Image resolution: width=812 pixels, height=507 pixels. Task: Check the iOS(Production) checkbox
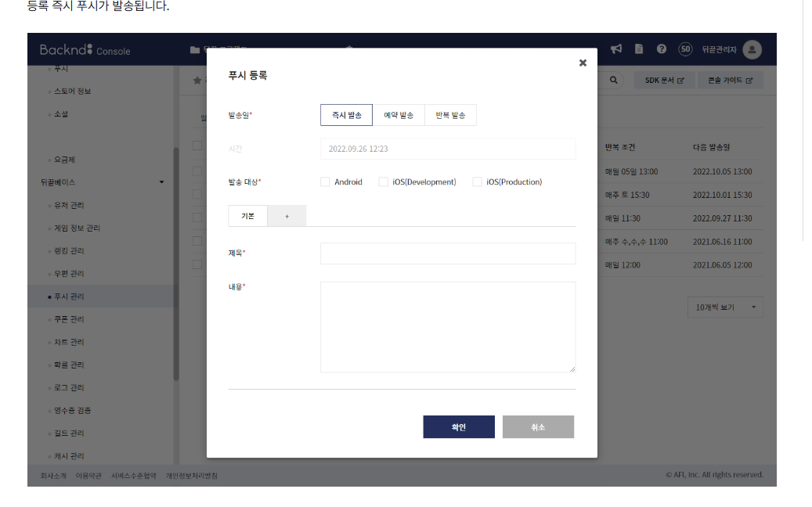477,182
